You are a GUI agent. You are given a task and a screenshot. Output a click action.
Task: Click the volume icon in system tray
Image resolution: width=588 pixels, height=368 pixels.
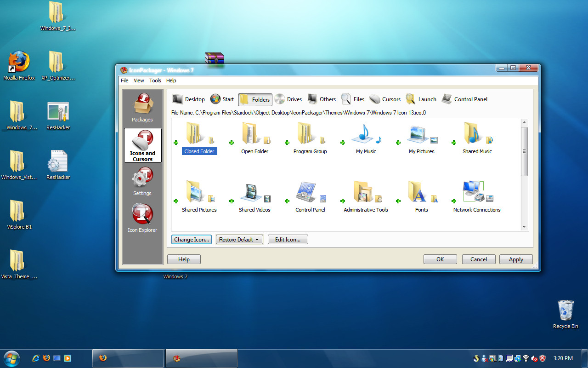[x=534, y=358]
